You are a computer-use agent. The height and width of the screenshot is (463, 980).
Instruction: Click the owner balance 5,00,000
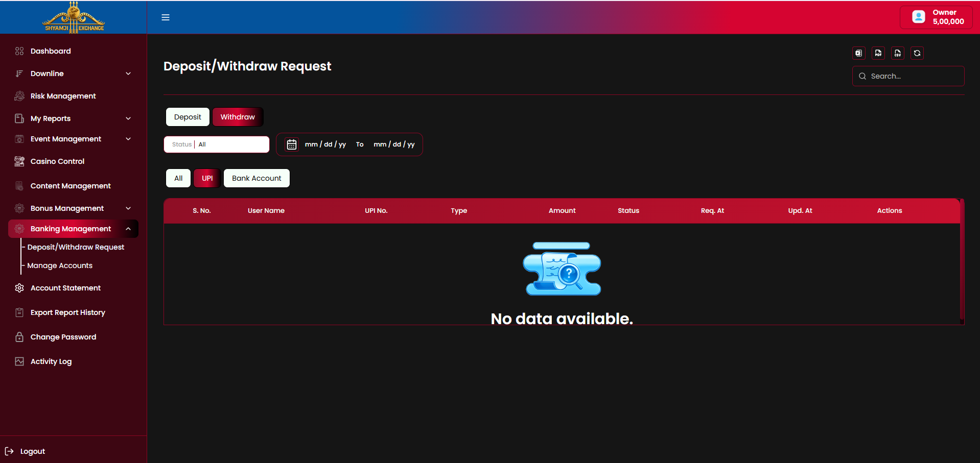(948, 21)
